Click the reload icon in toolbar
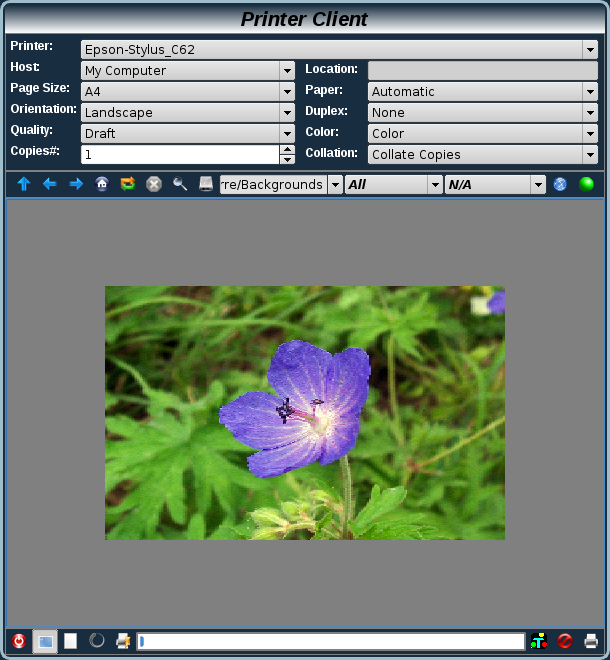The image size is (610, 660). [x=128, y=184]
